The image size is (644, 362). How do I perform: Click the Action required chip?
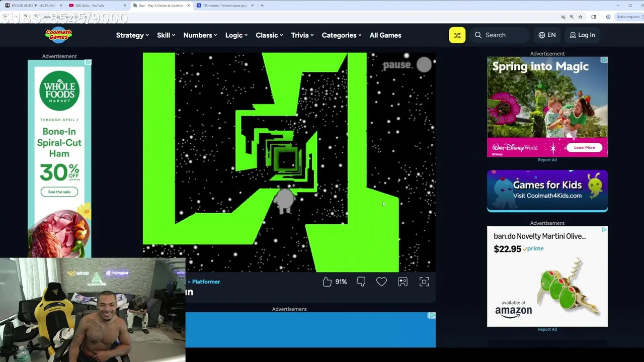click(x=628, y=17)
